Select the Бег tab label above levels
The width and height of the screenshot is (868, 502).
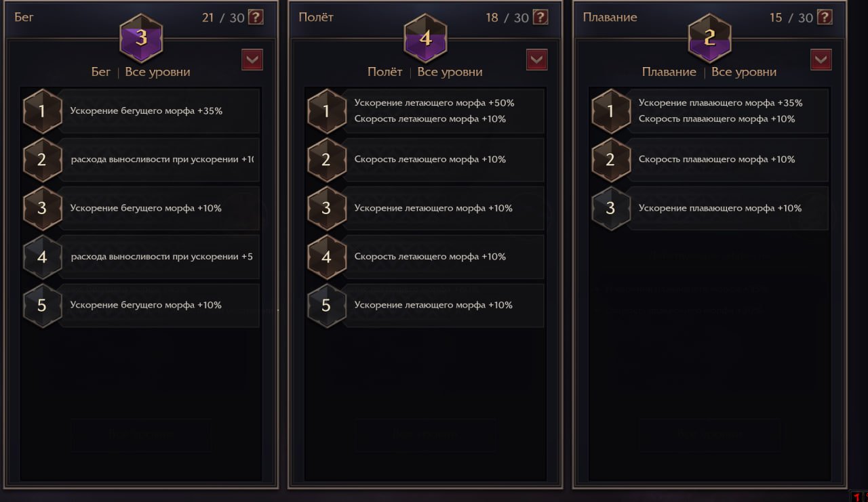point(101,72)
